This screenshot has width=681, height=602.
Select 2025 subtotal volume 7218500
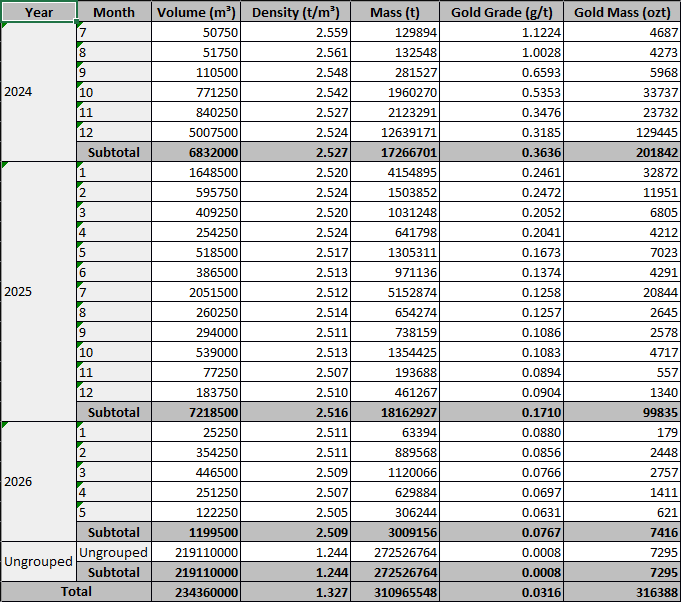(x=196, y=412)
